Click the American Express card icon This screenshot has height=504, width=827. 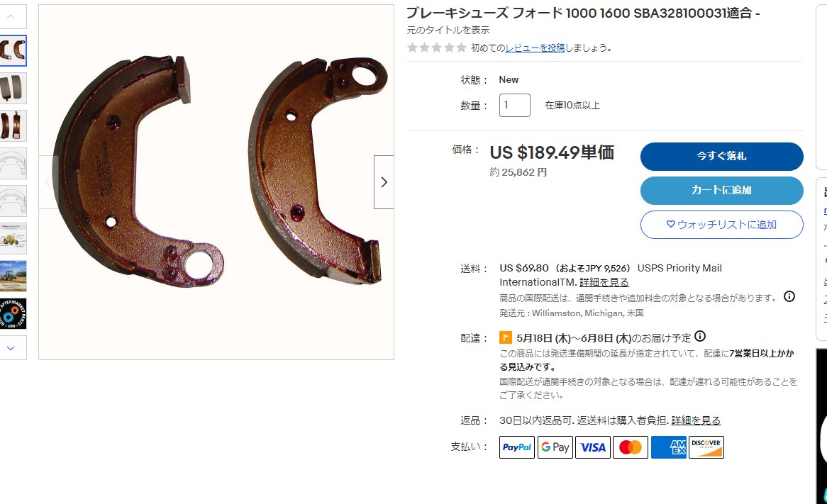point(669,447)
